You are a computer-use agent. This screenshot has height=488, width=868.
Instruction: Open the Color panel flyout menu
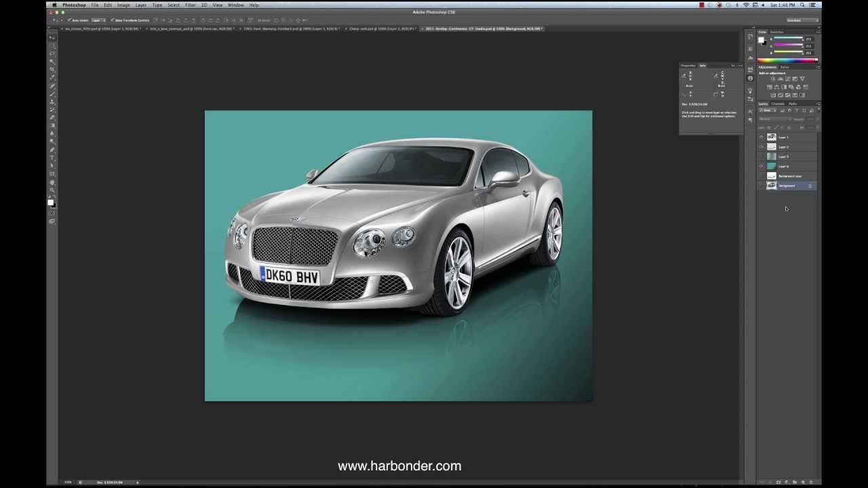tap(818, 32)
